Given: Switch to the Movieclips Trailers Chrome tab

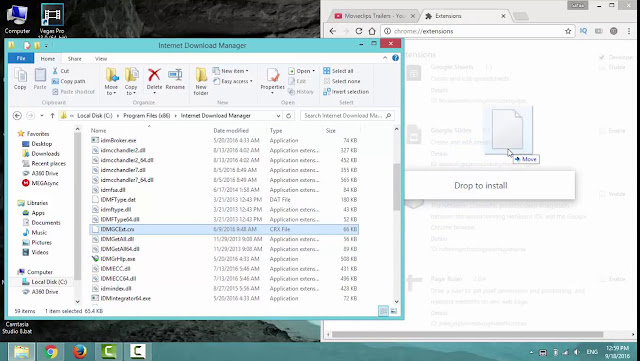Looking at the screenshot, I should pyautogui.click(x=373, y=16).
